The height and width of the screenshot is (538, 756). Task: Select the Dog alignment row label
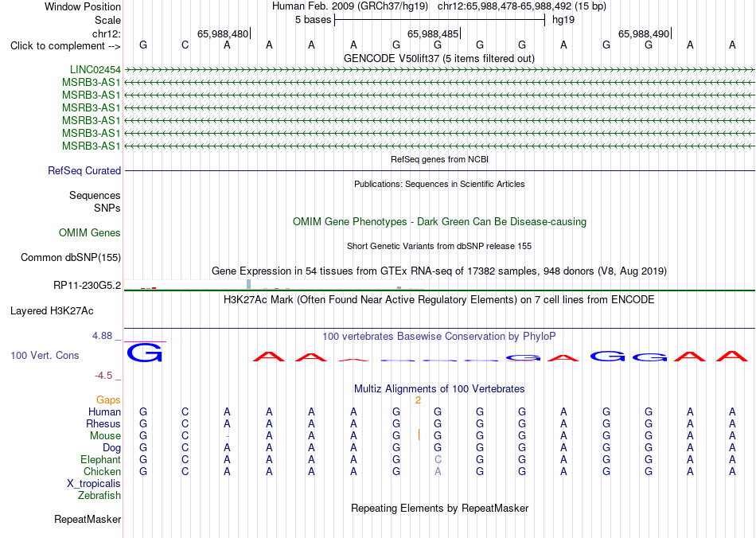coord(111,448)
